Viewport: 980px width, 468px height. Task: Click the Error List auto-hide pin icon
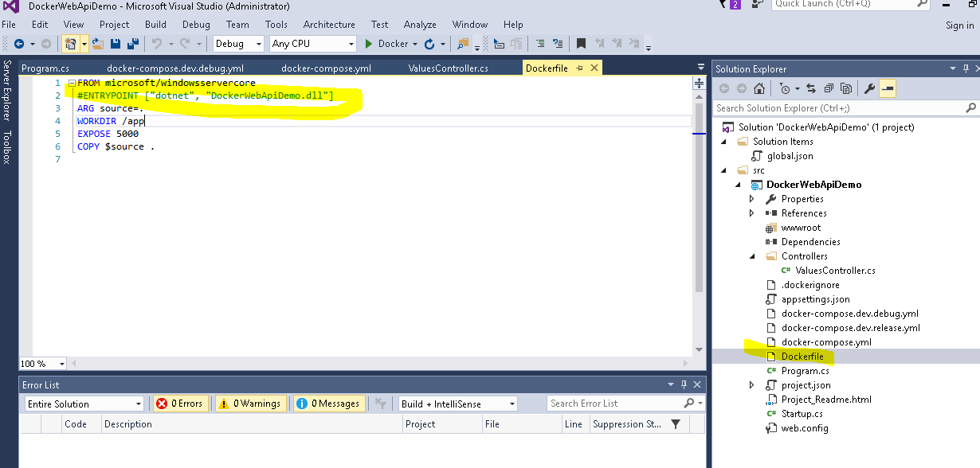[x=683, y=384]
